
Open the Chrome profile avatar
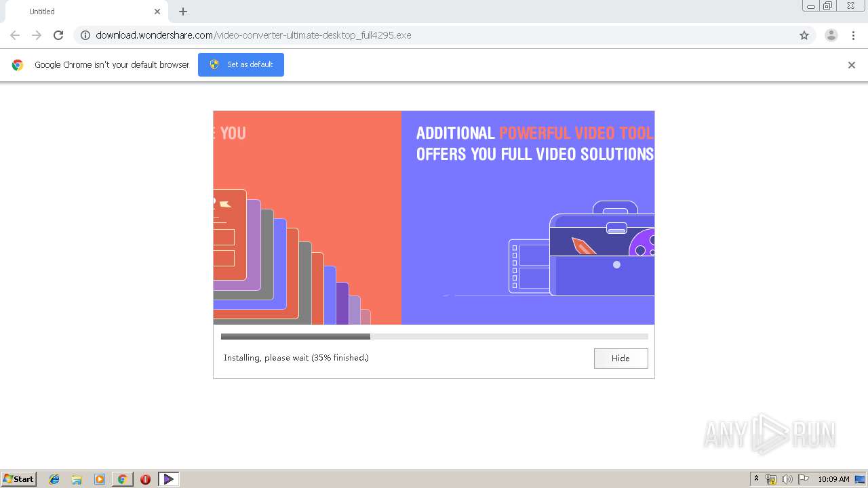click(831, 35)
